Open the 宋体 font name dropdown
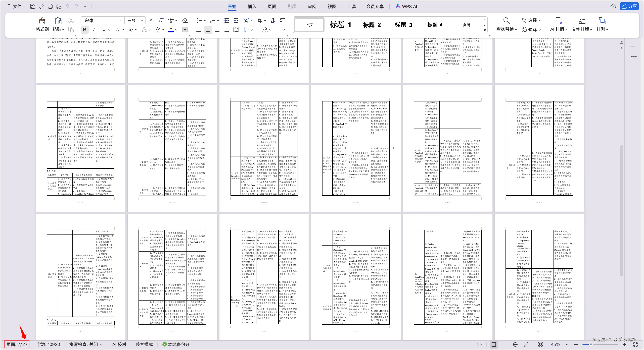 tap(121, 21)
